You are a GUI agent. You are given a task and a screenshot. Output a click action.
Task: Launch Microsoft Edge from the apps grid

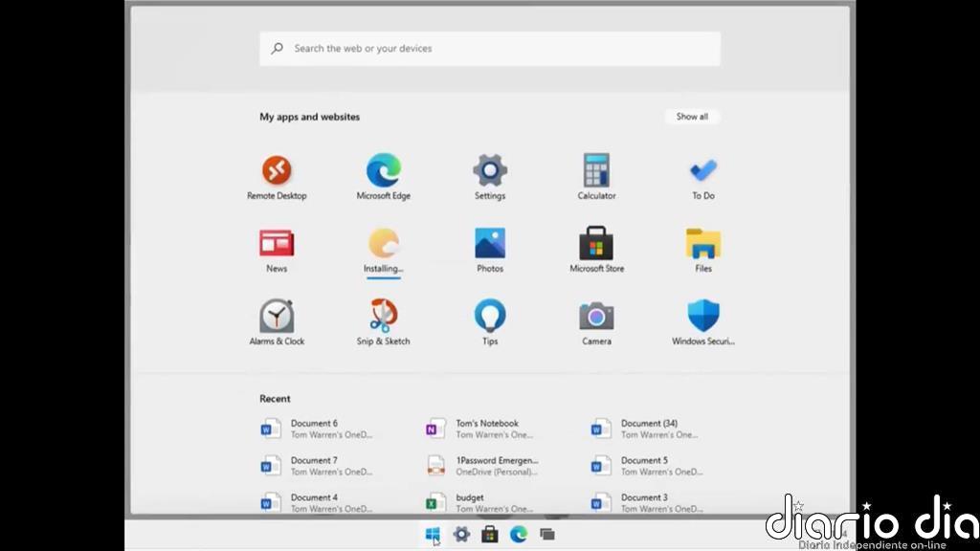click(383, 172)
